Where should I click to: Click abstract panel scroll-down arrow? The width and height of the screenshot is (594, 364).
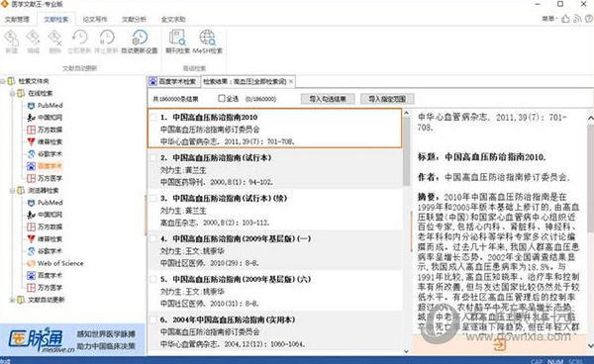point(590,345)
